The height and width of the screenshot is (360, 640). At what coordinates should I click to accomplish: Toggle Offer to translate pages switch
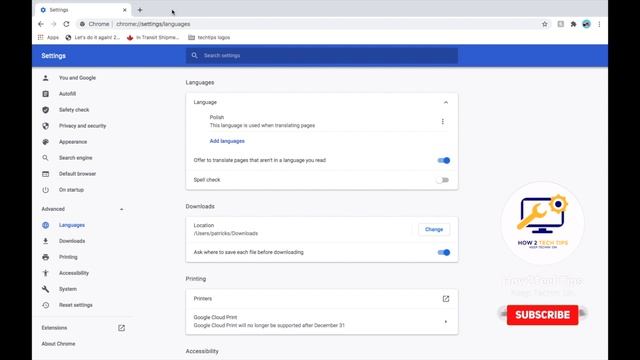[444, 160]
